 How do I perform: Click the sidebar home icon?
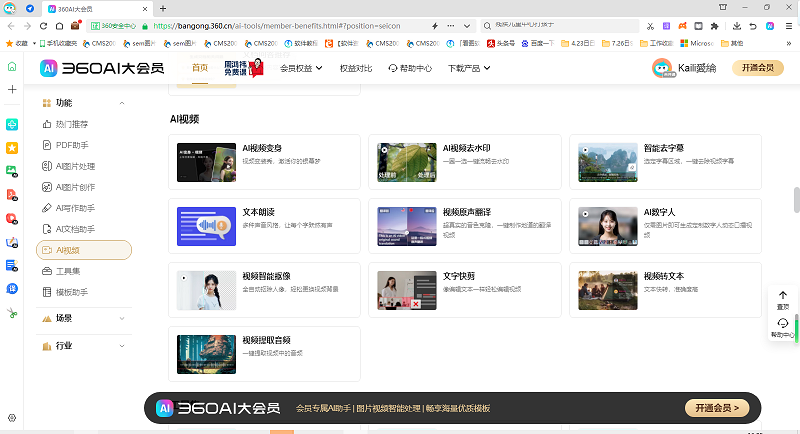pos(12,66)
